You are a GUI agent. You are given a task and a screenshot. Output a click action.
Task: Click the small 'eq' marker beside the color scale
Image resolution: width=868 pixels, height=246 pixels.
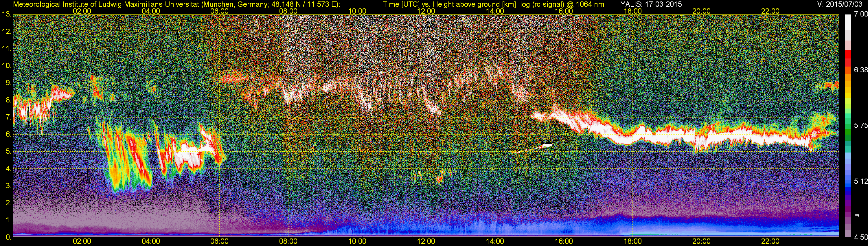[x=857, y=215]
